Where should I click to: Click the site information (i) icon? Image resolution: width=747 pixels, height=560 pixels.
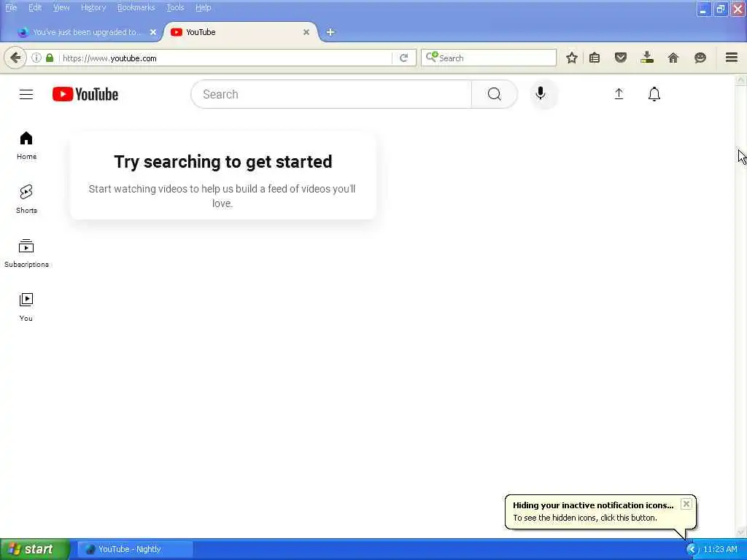tap(36, 58)
